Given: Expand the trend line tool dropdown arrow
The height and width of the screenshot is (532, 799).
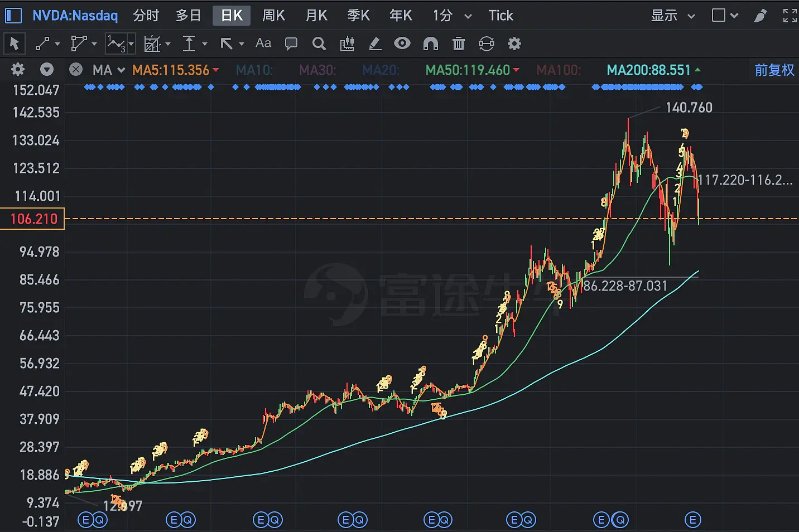Looking at the screenshot, I should click(x=56, y=43).
